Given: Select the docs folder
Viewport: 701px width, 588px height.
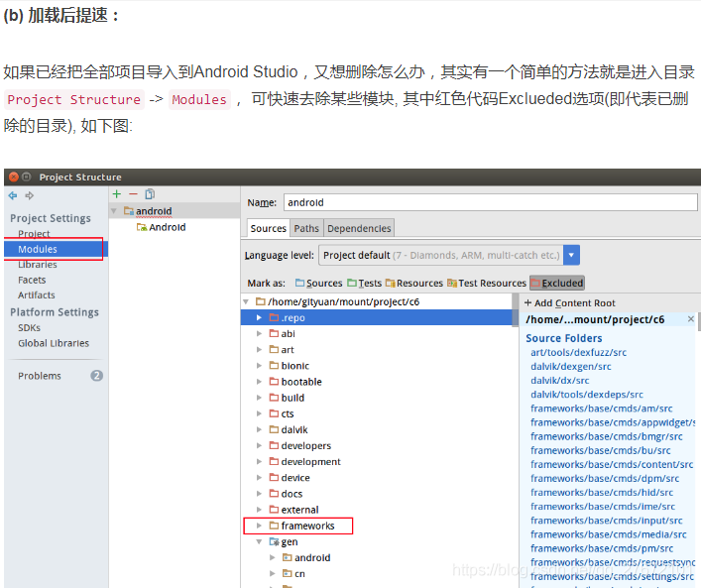Looking at the screenshot, I should pos(292,494).
